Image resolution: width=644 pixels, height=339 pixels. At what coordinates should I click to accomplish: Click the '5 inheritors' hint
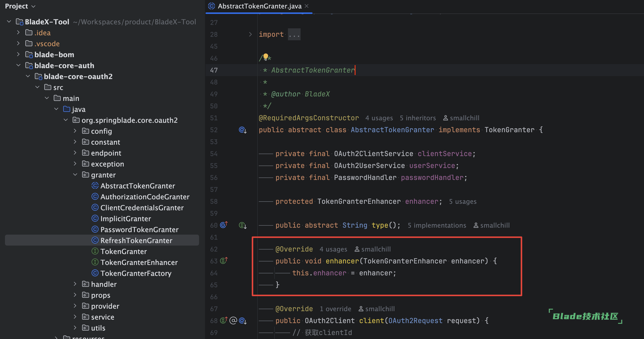418,118
